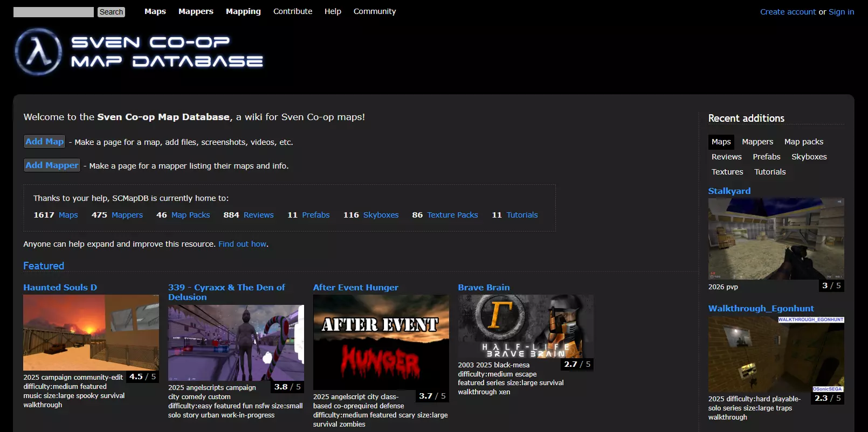Open the After Event Hunger map title
Viewport: 868px width, 432px height.
pos(356,288)
